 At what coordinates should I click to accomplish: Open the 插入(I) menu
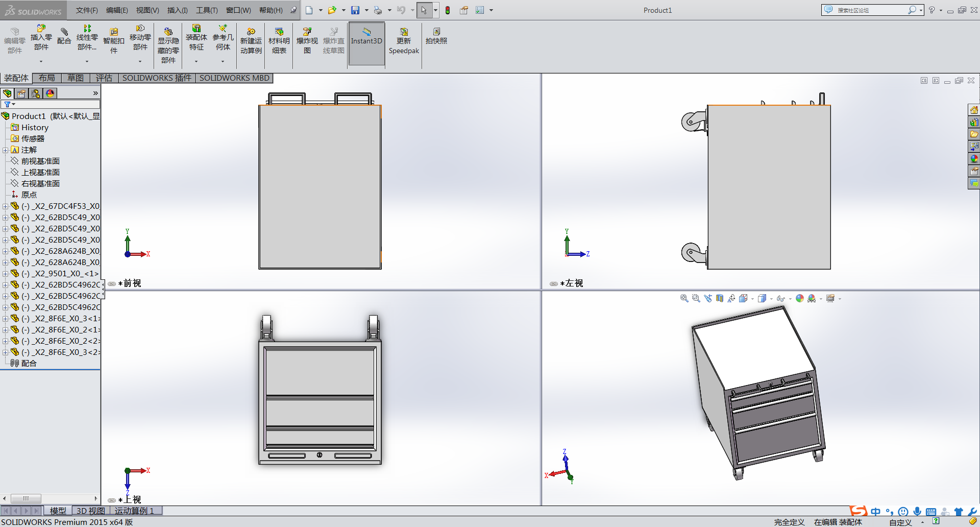point(178,10)
